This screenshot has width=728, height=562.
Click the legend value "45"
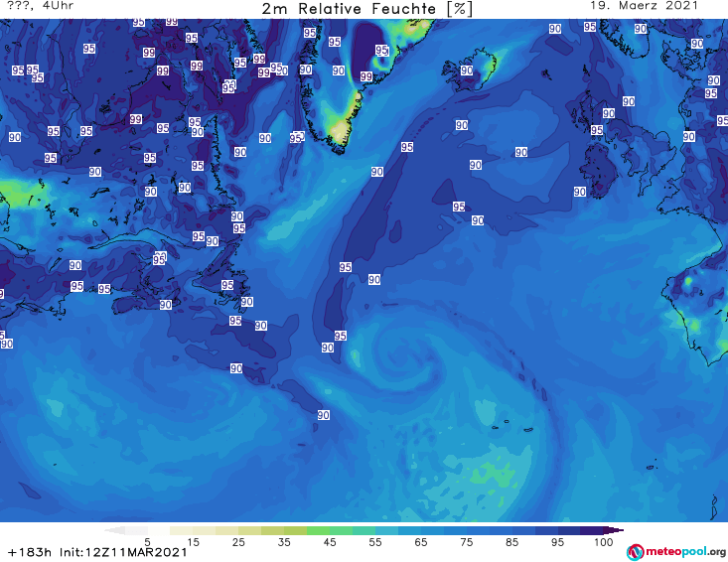(x=330, y=542)
